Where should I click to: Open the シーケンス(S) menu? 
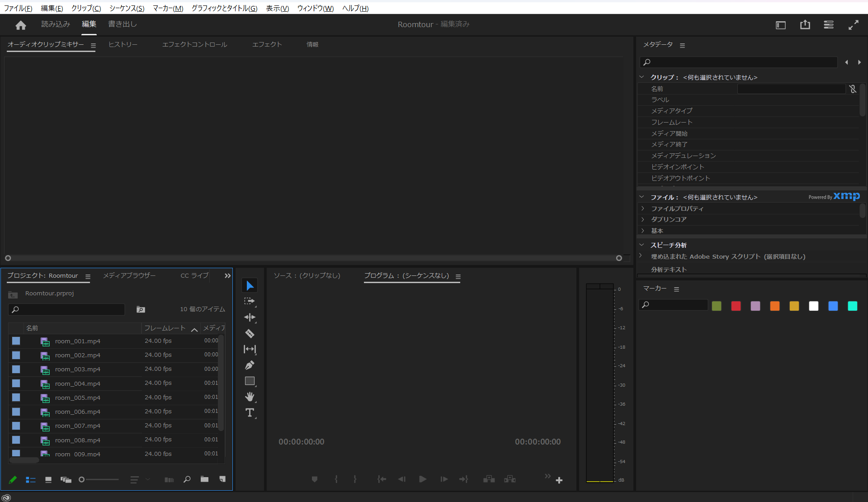[x=127, y=8]
